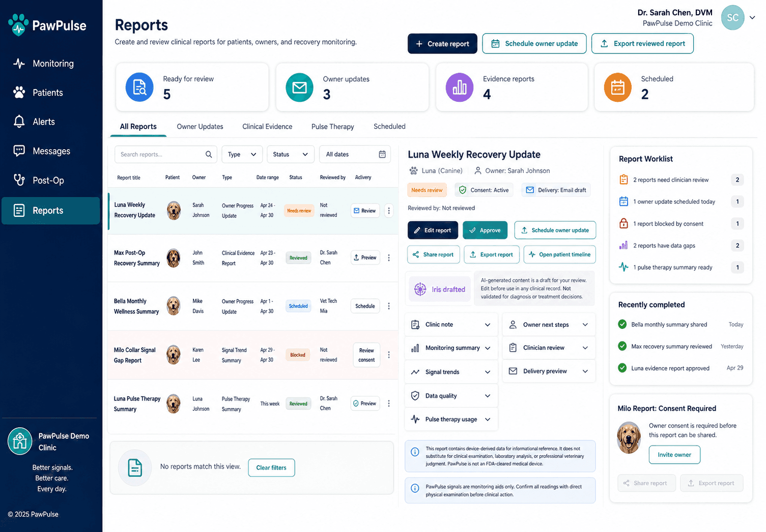
Task: Expand Signal trends section
Action: (451, 372)
